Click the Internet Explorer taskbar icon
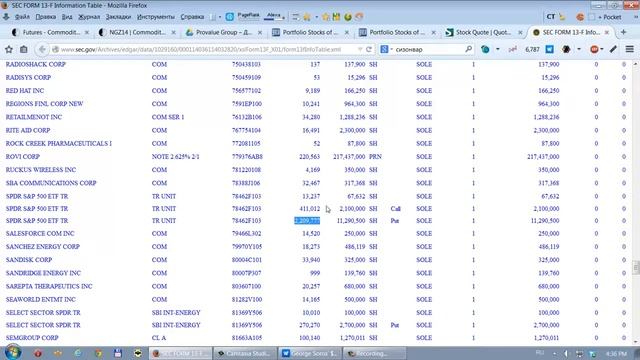640x360 pixels. [x=78, y=353]
